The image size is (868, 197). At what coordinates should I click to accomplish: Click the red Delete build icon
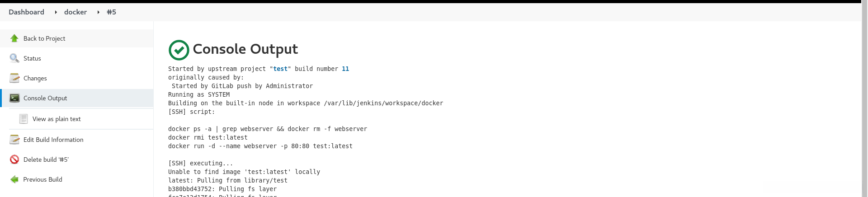pos(14,159)
